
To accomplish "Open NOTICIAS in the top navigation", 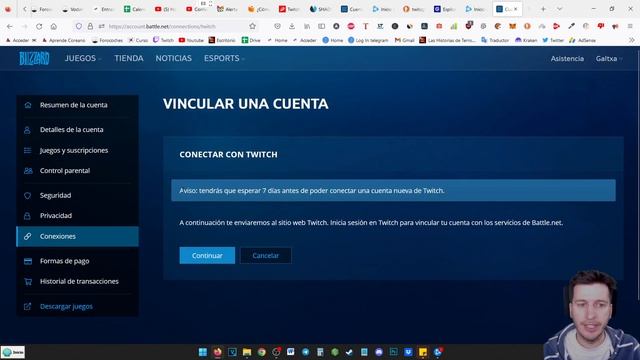I will click(x=173, y=58).
